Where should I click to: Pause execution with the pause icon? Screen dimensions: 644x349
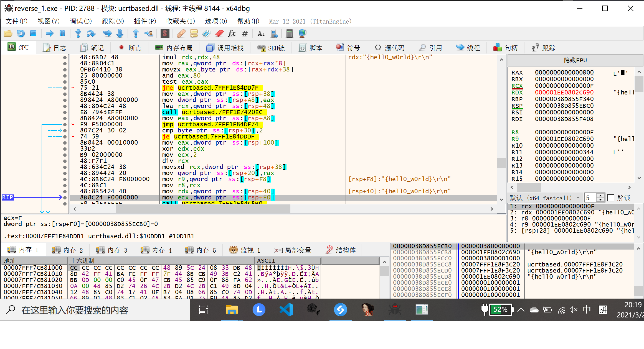62,34
